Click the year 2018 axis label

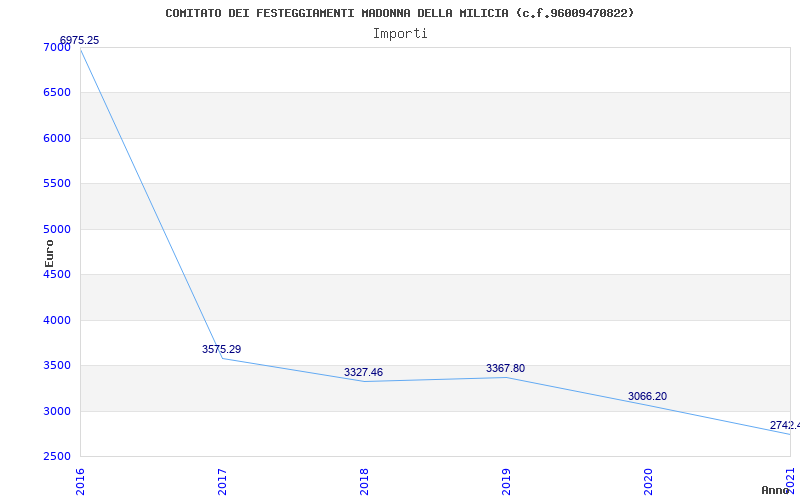pyautogui.click(x=364, y=482)
